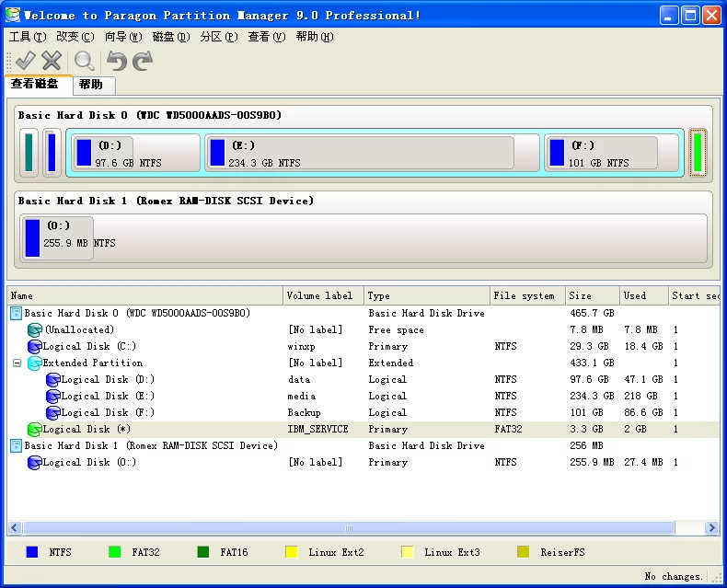
Task: Select the Basic Hard Disk 0 list row
Action: click(363, 313)
